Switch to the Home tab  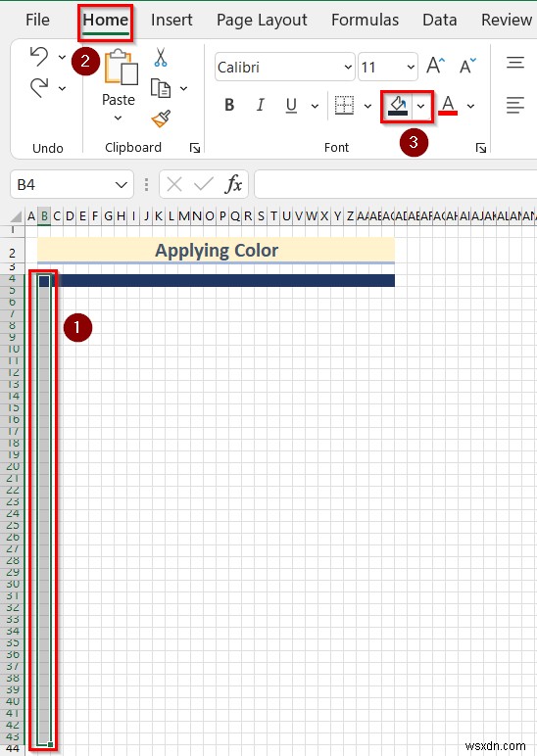coord(106,20)
